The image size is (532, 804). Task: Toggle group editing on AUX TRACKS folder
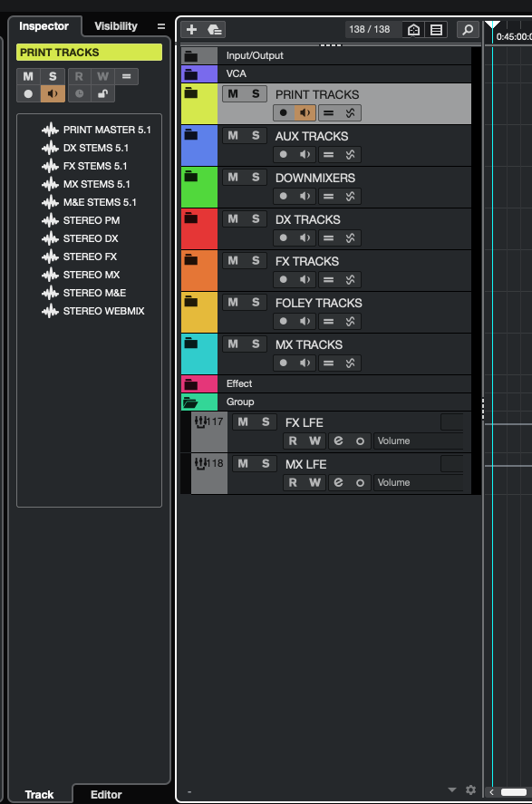(328, 154)
